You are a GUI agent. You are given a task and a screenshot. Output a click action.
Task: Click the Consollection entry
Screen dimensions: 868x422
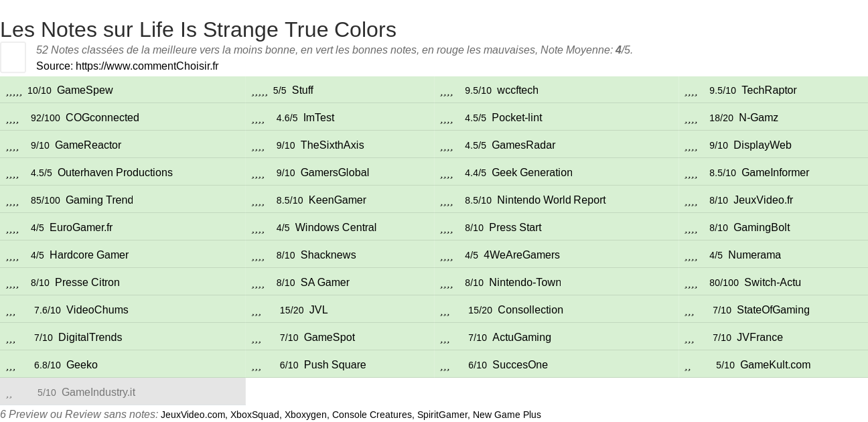click(x=530, y=310)
